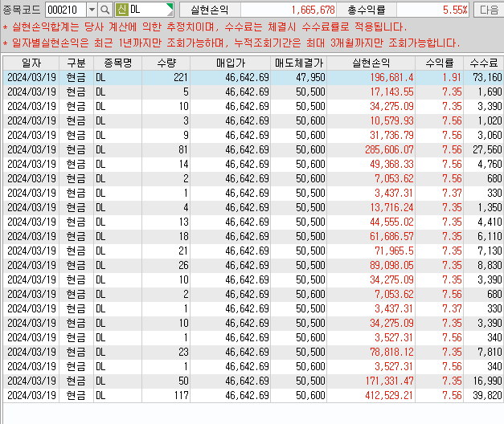Viewport: 504px width, 424px height.
Task: Click the profit cell 44,555.02
Action: click(x=371, y=222)
